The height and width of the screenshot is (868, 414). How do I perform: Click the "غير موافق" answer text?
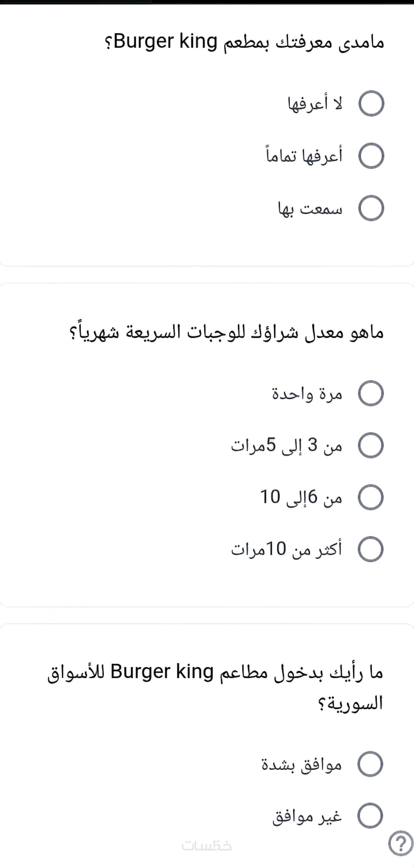pos(307,816)
